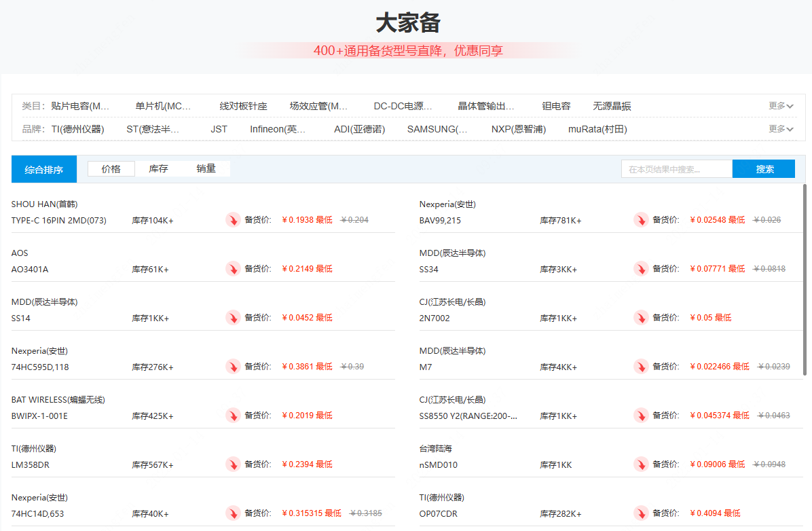Expand more categories in 类目 row

pos(781,106)
